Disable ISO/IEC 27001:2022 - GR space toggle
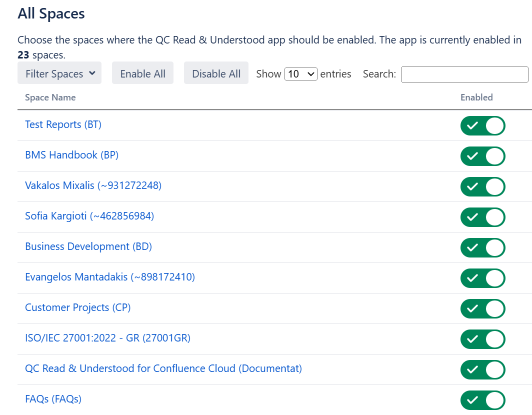The width and height of the screenshot is (532, 415). [482, 339]
